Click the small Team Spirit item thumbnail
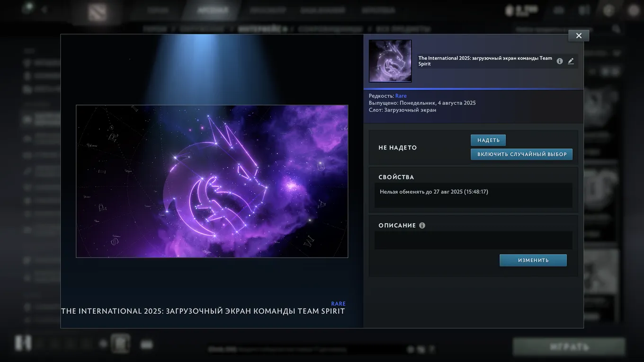 [390, 61]
